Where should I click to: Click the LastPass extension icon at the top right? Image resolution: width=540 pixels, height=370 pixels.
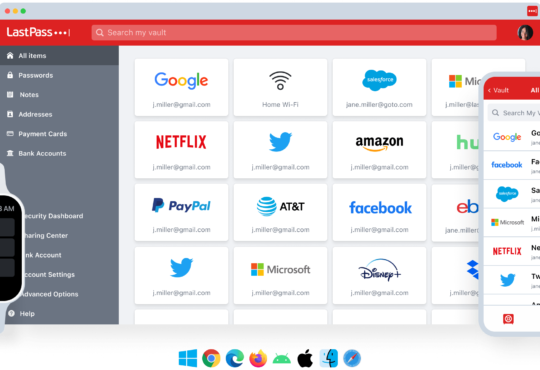tap(532, 11)
